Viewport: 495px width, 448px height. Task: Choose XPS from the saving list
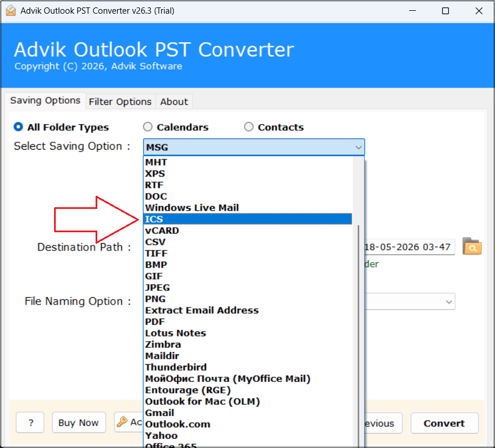click(248, 174)
